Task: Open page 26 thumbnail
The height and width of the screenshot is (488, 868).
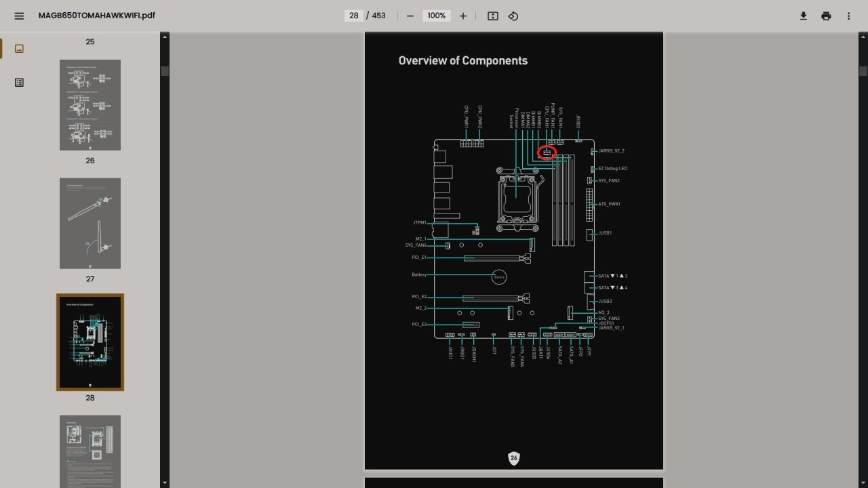Action: pyautogui.click(x=90, y=105)
